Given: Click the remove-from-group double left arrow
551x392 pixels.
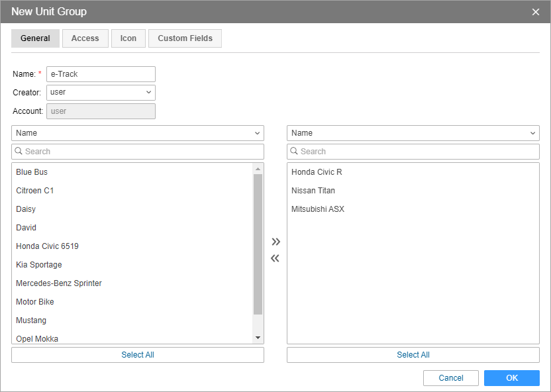Looking at the screenshot, I should click(x=275, y=258).
